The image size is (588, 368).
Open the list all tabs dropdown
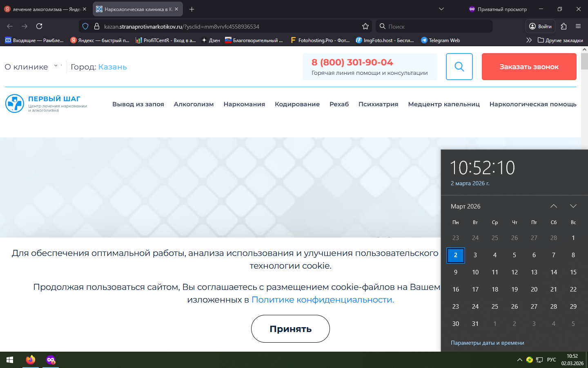441,9
